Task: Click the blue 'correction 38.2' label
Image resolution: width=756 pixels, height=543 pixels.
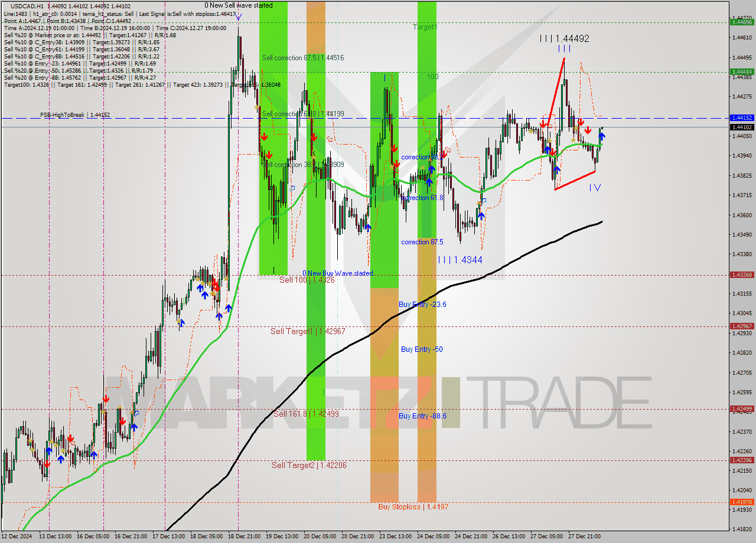Action: [x=422, y=157]
